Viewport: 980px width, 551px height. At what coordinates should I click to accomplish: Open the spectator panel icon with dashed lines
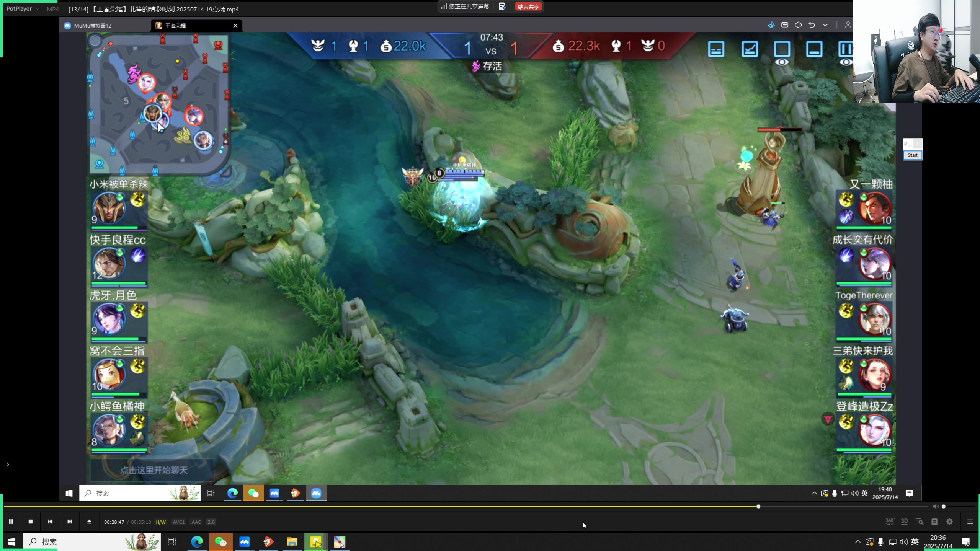716,49
